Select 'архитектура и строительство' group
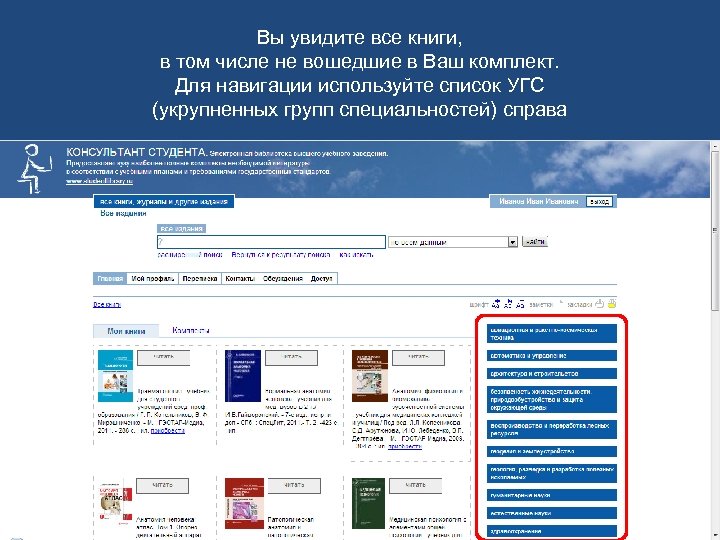This screenshot has height=540, width=720. pos(551,374)
